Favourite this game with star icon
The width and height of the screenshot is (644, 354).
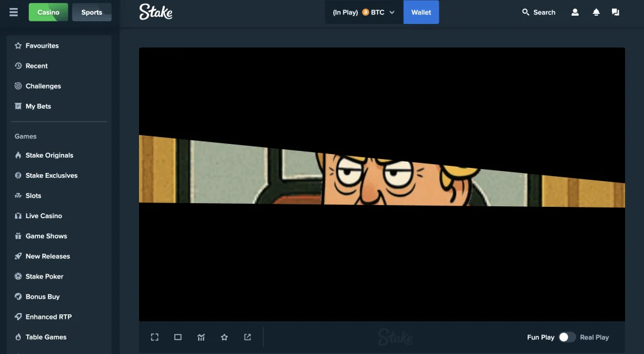click(x=225, y=337)
